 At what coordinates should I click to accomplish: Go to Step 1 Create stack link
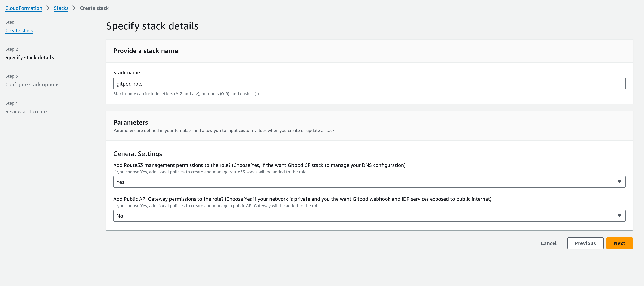coord(19,30)
